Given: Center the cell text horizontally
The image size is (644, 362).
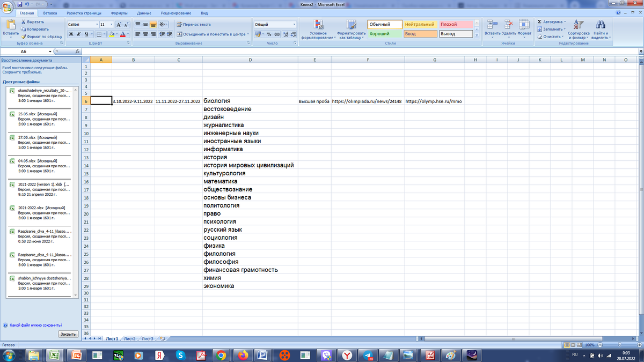Looking at the screenshot, I should pyautogui.click(x=145, y=34).
